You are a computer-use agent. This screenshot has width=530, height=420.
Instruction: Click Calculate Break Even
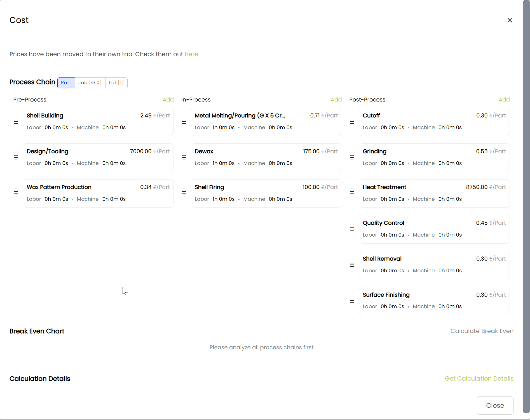(482, 331)
